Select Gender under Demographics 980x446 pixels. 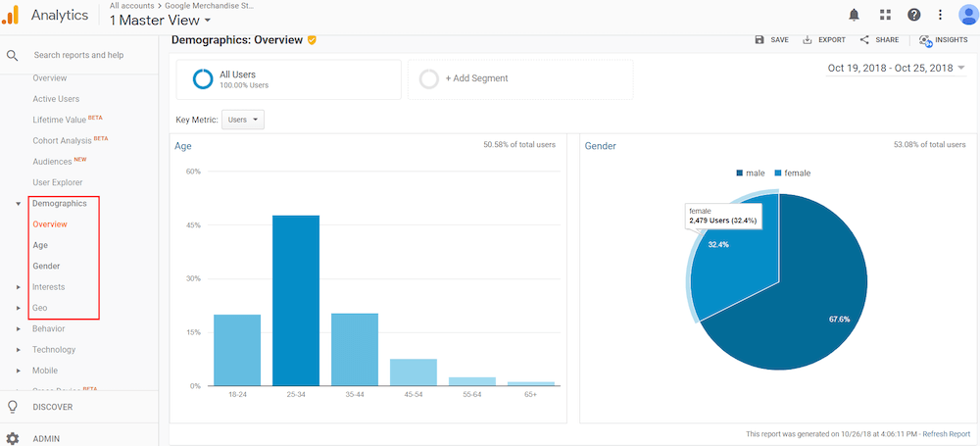(x=46, y=266)
